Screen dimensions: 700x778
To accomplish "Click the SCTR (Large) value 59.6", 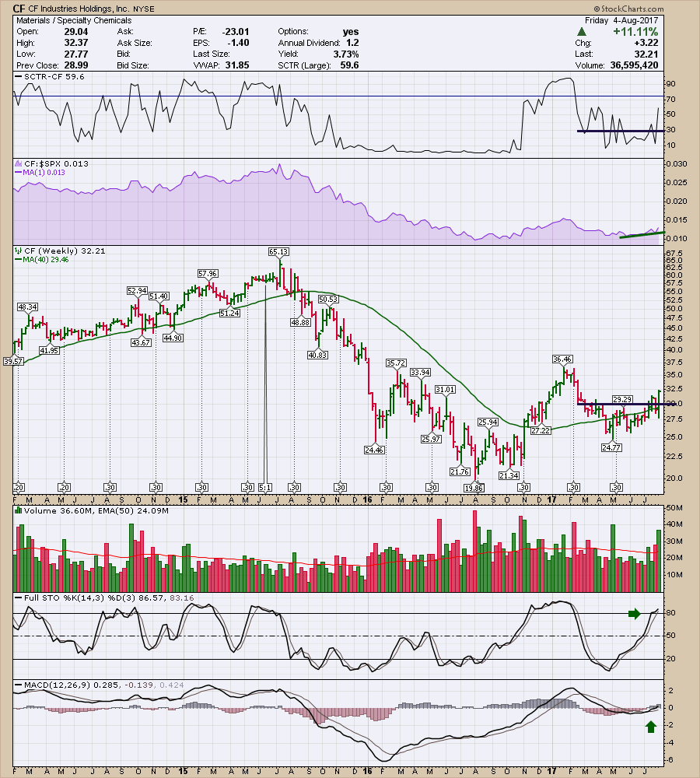I will (349, 65).
